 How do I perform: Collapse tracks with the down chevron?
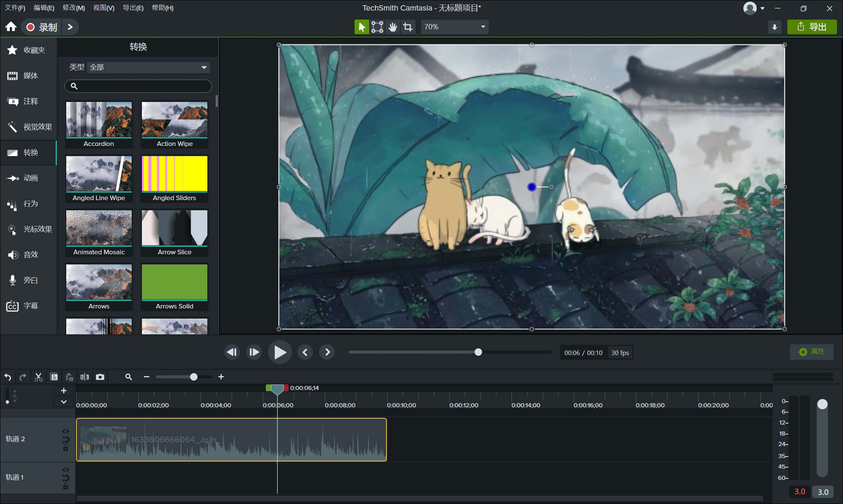pos(64,402)
